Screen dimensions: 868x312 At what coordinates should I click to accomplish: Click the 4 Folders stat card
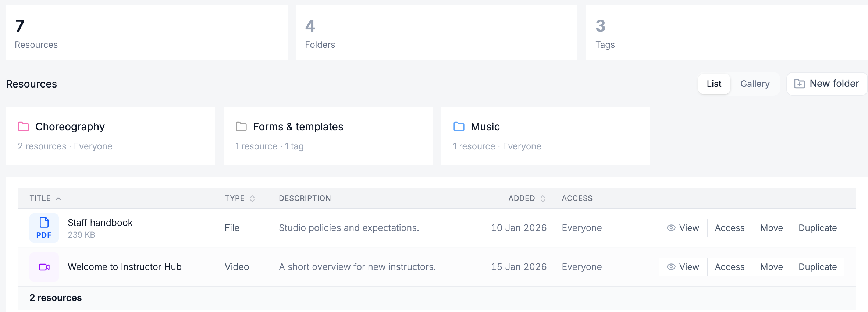point(437,33)
